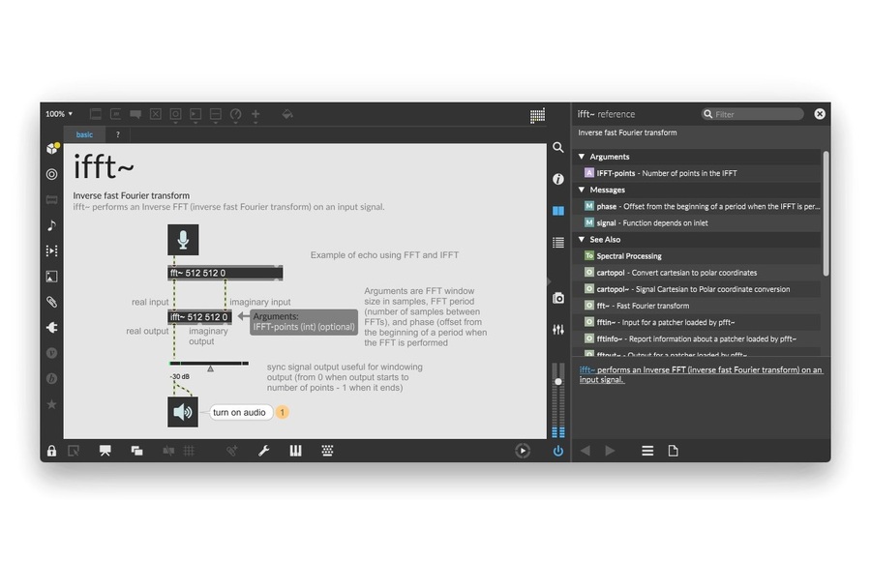Add a message box from top toolbar
871x588 pixels.
coord(115,114)
